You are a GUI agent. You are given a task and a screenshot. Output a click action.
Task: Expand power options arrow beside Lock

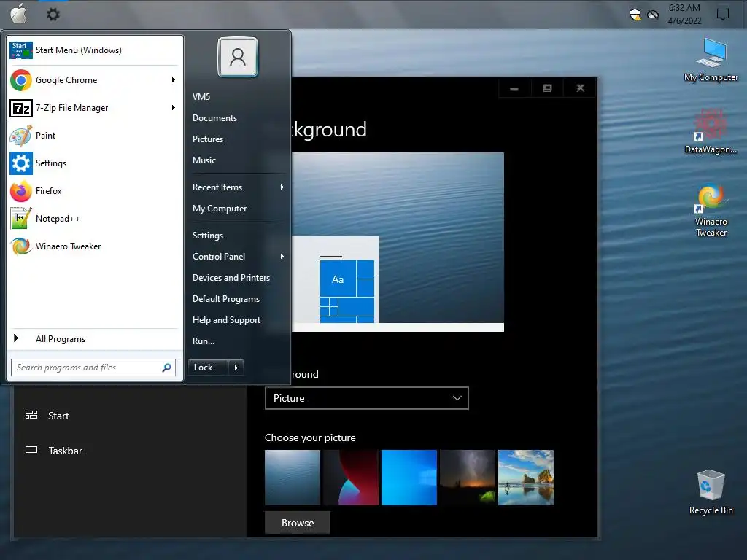coord(236,367)
